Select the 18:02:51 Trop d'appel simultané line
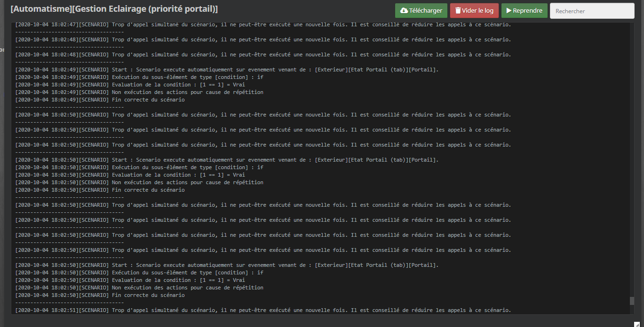 (263, 310)
